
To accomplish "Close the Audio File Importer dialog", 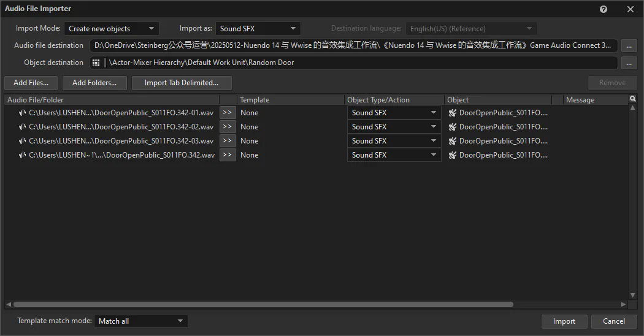I will tap(631, 9).
